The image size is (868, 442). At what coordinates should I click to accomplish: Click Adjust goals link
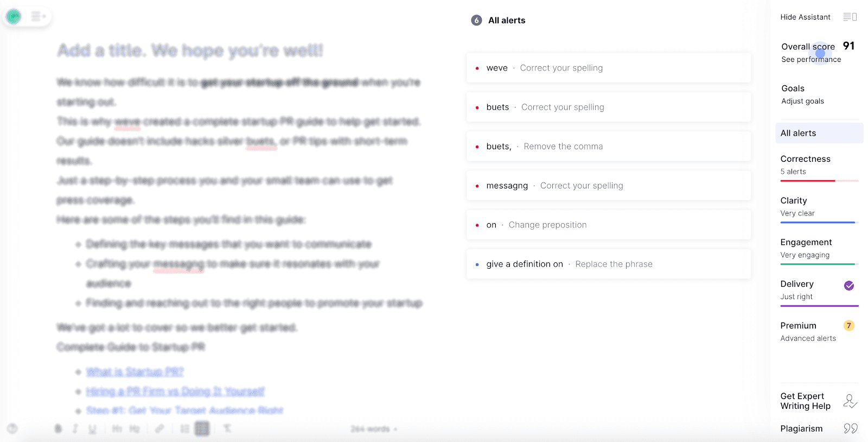click(x=802, y=101)
